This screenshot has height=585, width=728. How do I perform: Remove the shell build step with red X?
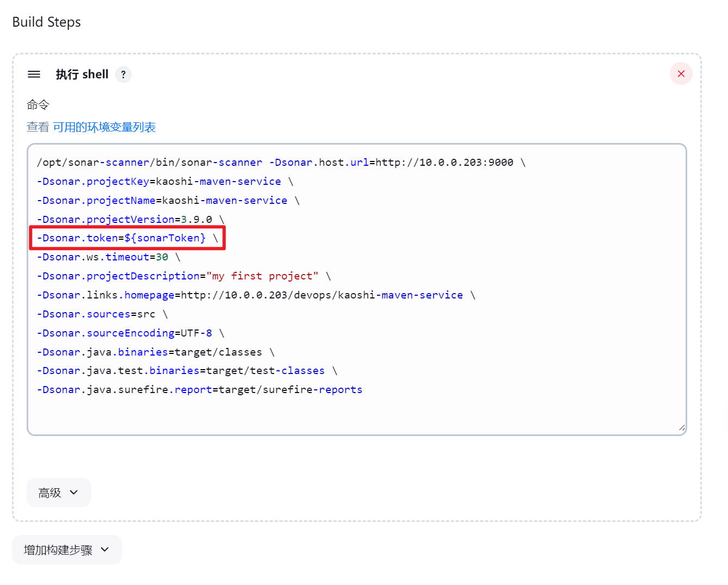tap(681, 74)
